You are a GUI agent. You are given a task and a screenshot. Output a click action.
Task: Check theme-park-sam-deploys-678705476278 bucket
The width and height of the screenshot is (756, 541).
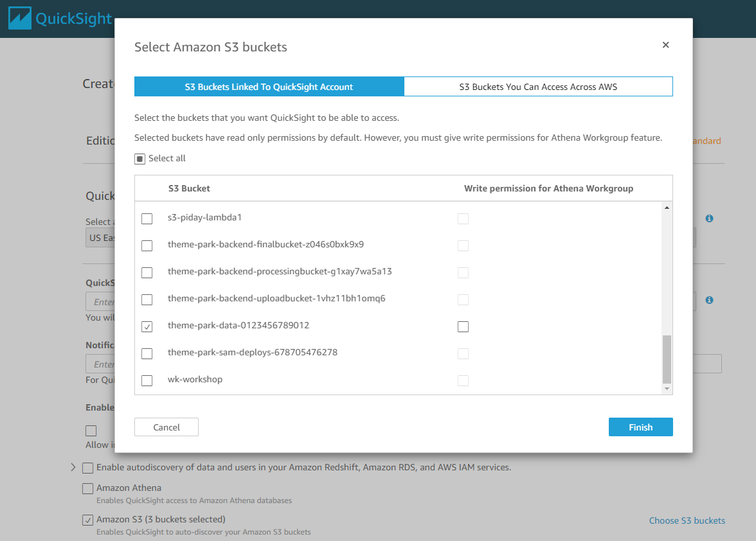pos(147,353)
